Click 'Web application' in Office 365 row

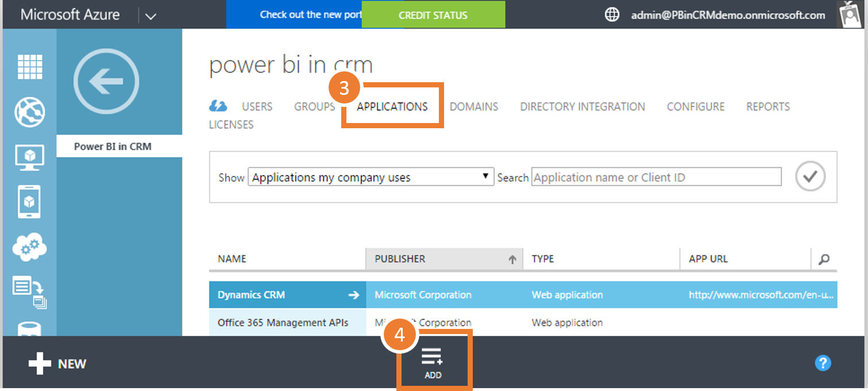(568, 323)
